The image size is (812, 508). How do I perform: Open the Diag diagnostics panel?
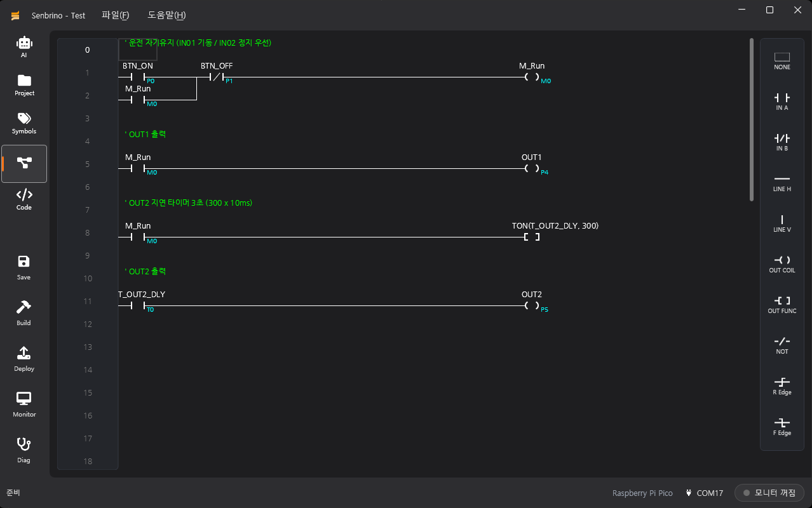pyautogui.click(x=24, y=451)
